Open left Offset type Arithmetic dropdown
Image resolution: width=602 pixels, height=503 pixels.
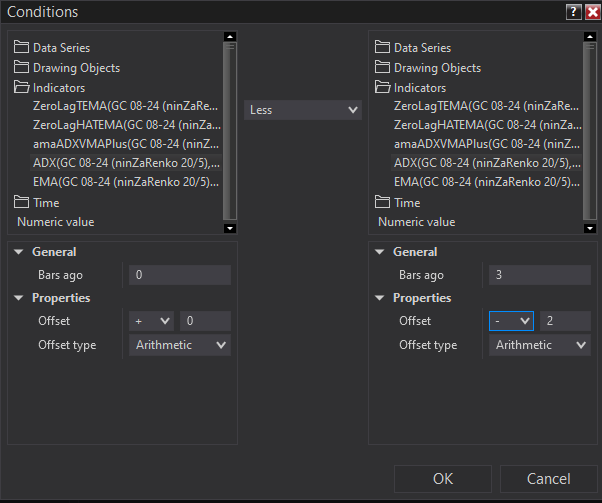(180, 345)
